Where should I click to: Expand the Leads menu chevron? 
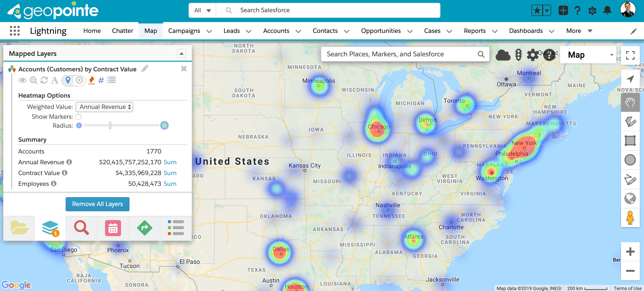click(x=249, y=31)
